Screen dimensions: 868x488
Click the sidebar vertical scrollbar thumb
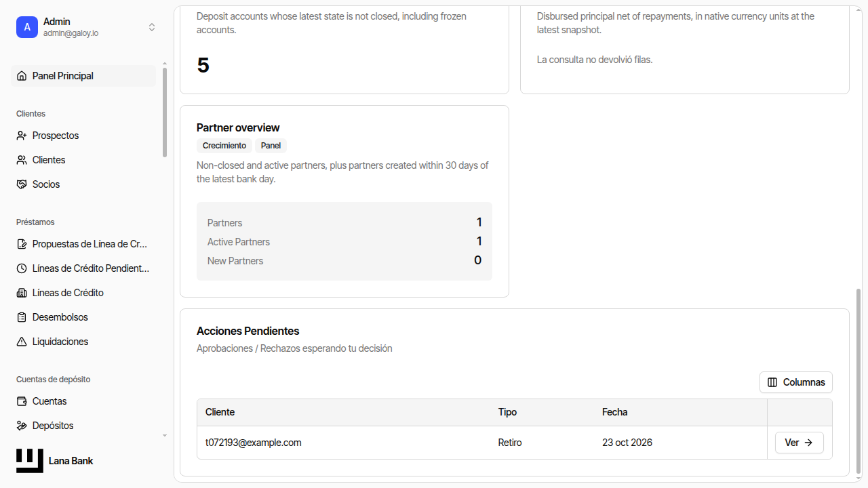point(164,112)
